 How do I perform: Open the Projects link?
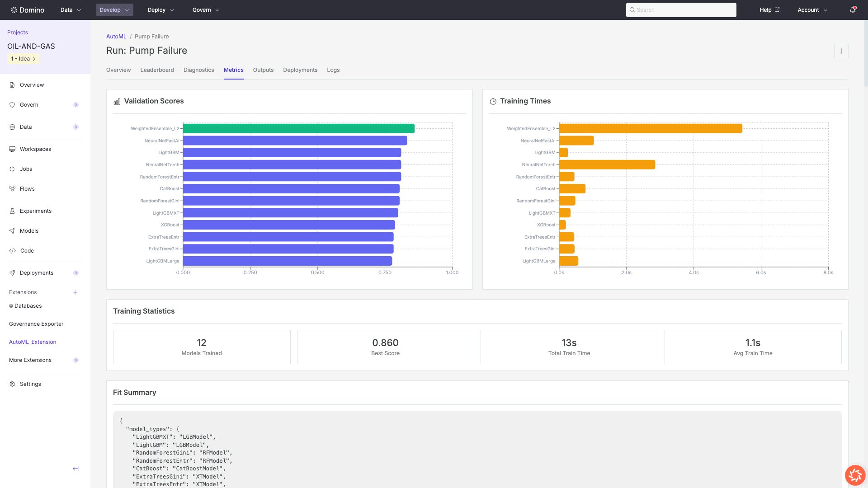point(18,33)
